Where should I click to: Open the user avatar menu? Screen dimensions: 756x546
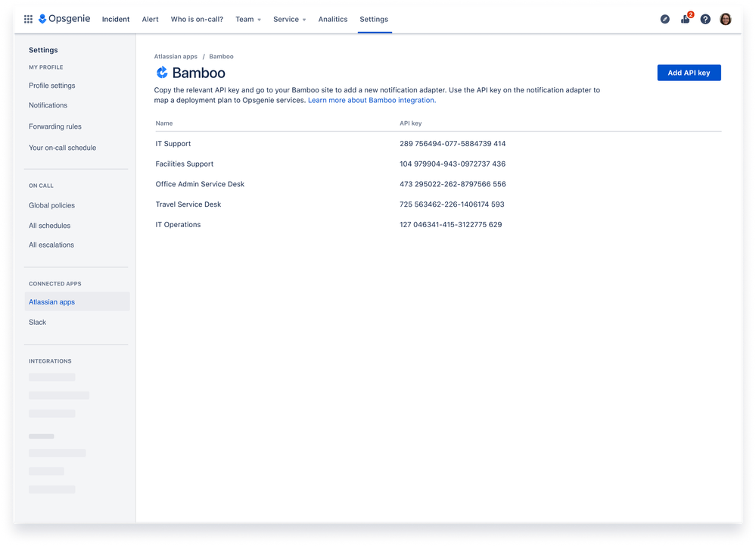726,19
